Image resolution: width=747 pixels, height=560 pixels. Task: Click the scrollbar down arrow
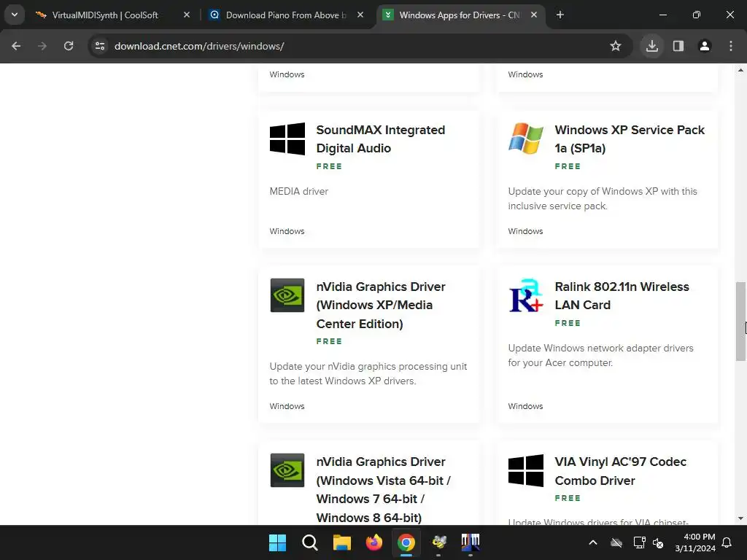[x=740, y=518]
